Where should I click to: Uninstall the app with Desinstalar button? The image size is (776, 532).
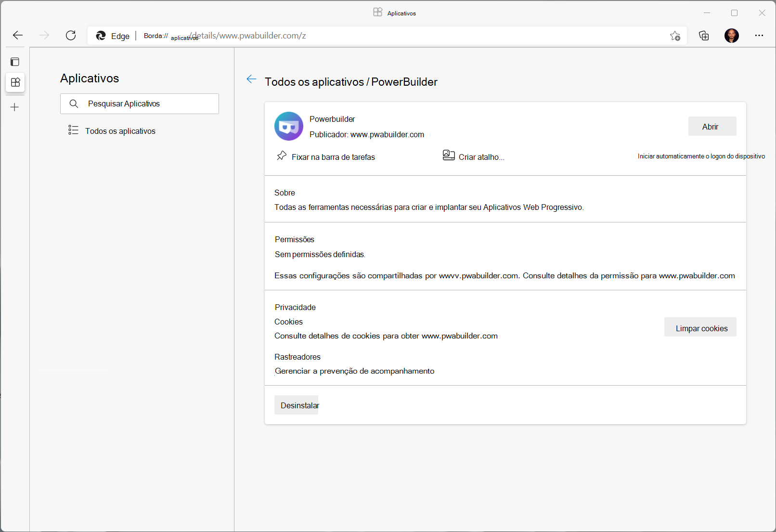(297, 405)
